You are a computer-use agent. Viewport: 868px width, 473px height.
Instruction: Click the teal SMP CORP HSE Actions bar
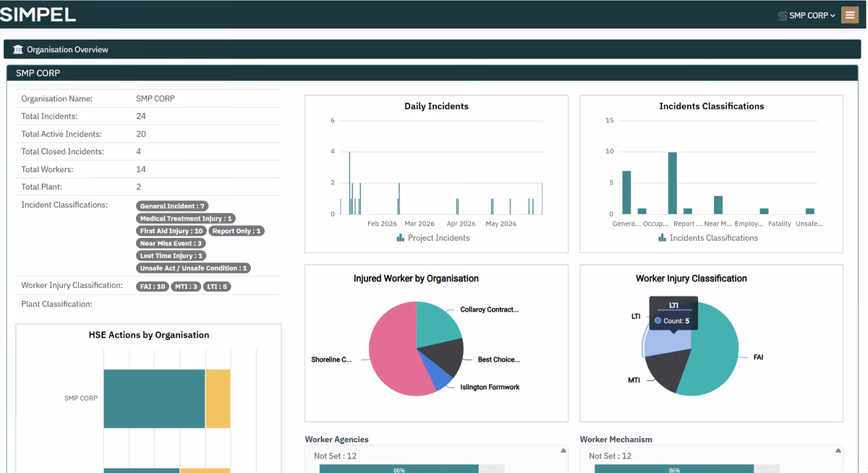tap(154, 399)
